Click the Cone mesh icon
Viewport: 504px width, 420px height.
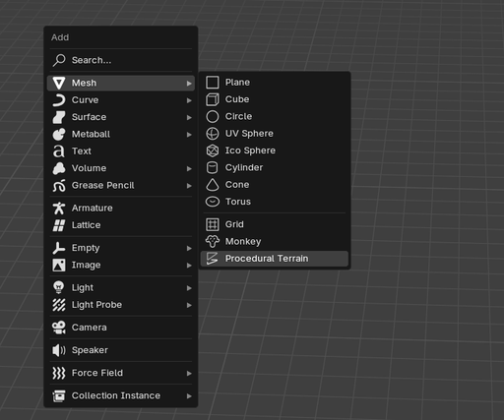click(213, 185)
